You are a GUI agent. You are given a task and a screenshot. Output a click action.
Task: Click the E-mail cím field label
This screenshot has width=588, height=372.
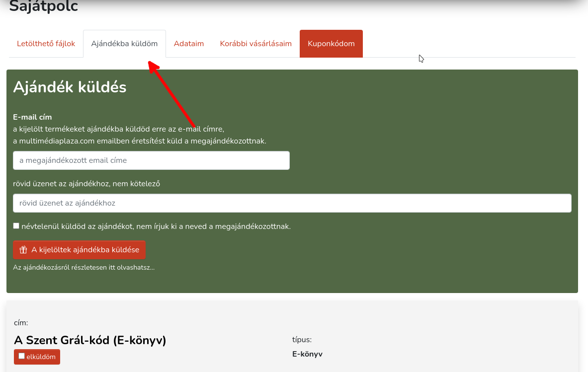tap(32, 117)
